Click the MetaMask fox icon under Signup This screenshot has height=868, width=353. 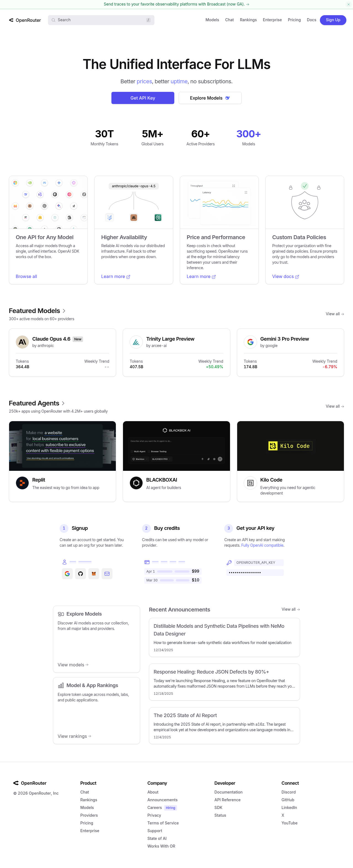tap(94, 573)
